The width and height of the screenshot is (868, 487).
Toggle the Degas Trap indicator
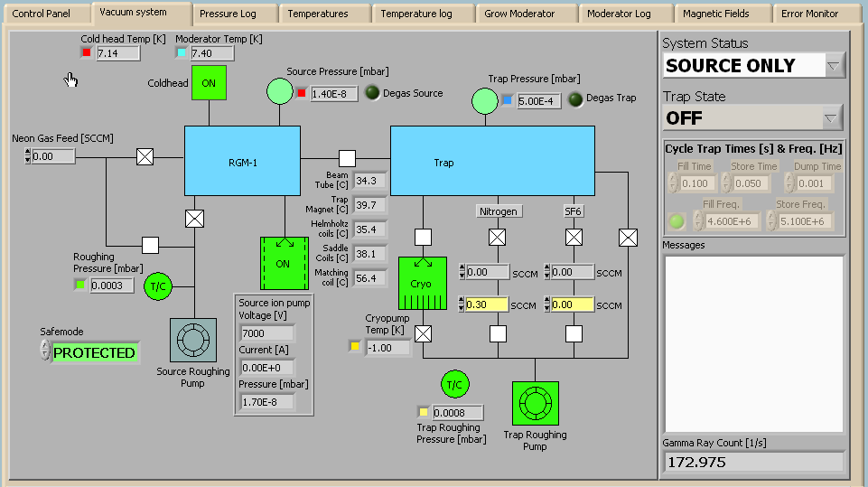click(x=575, y=98)
